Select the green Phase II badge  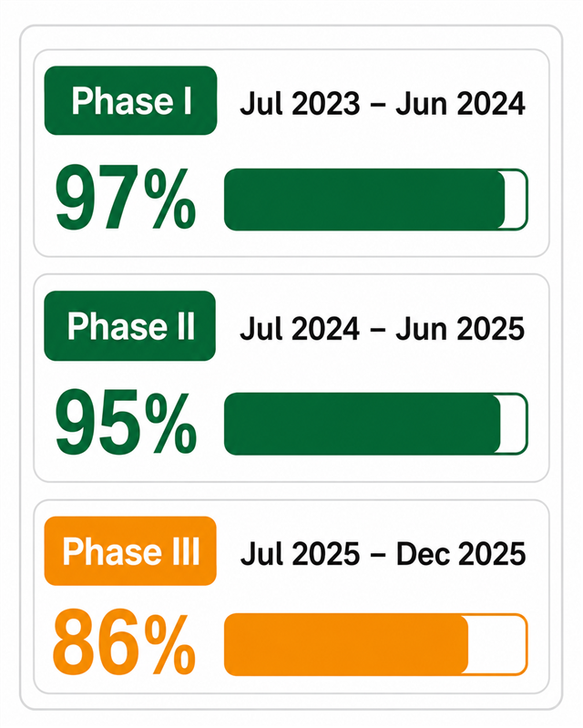tap(130, 326)
